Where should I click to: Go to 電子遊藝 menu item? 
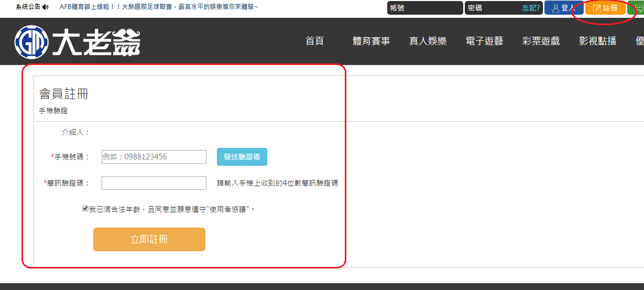coord(484,41)
